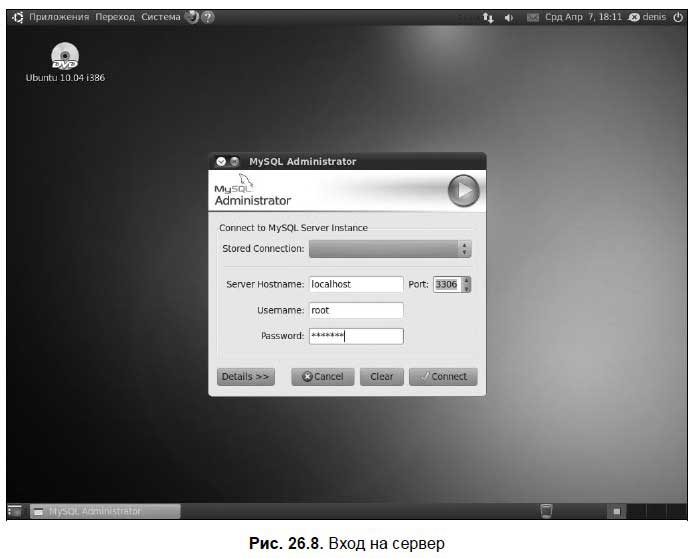This screenshot has height=558, width=696.
Task: Open the Система menu
Action: [160, 17]
